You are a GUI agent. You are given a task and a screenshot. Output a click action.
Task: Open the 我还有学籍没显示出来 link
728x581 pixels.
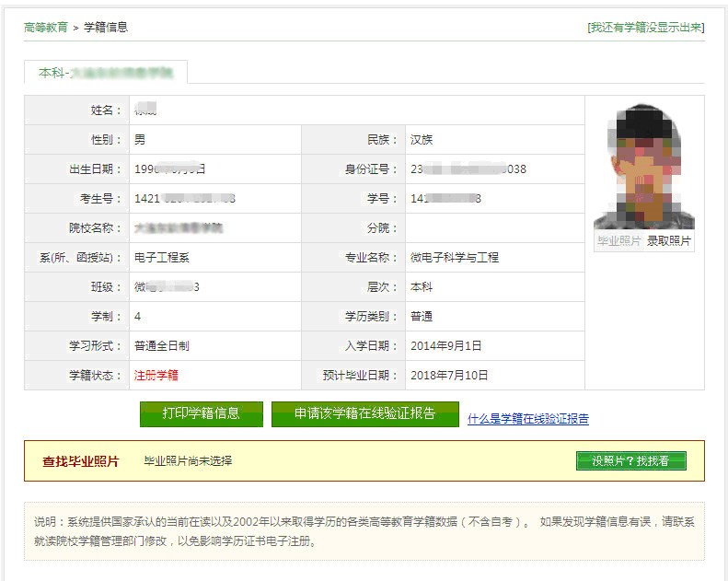(x=646, y=28)
